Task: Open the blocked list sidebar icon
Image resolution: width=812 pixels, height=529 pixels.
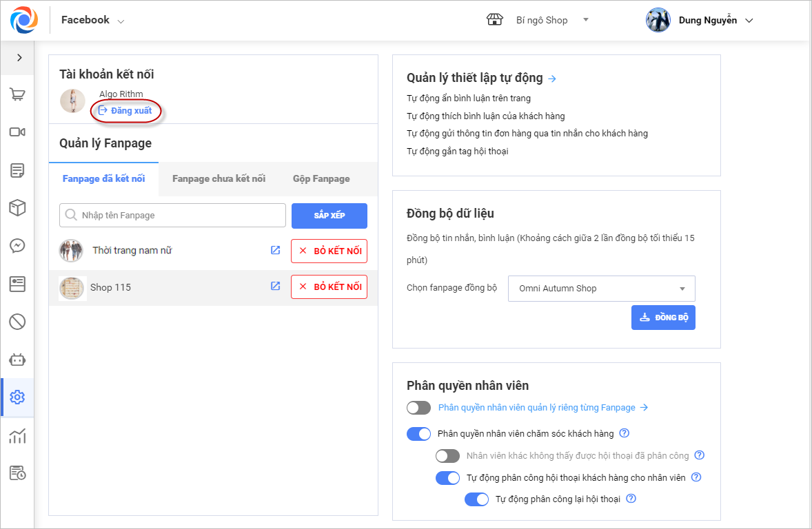Action: tap(17, 321)
